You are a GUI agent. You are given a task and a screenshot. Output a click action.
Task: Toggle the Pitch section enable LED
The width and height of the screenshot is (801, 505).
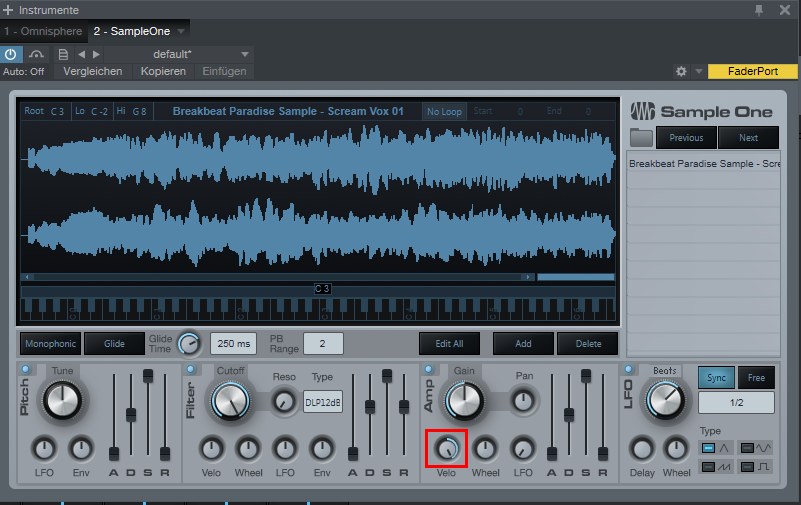pos(26,369)
